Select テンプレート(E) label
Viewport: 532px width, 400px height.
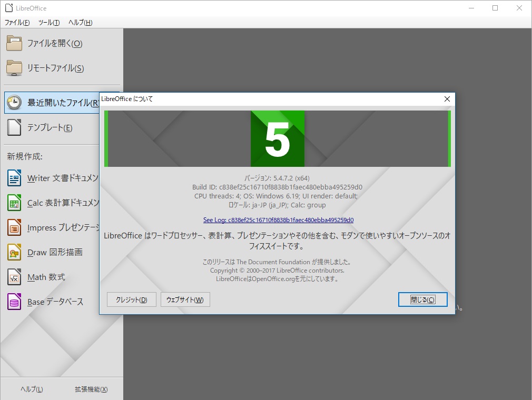coord(50,127)
